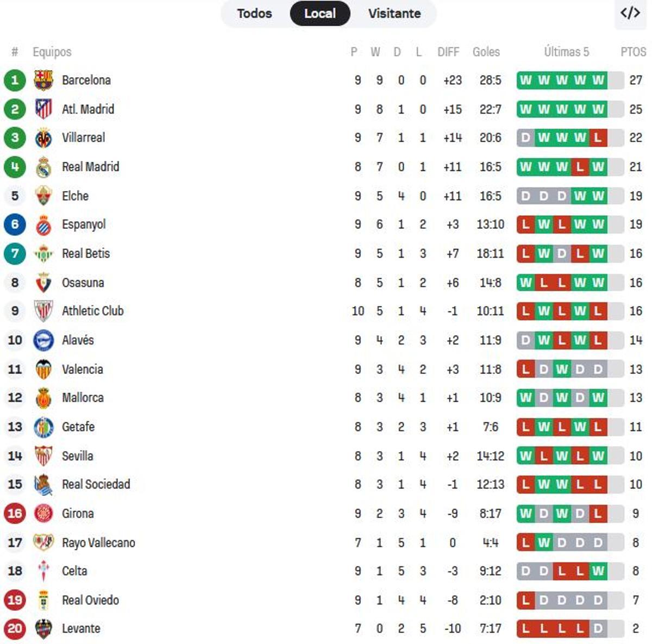Select the Valencia bat crest
The width and height of the screenshot is (652, 644).
43,369
